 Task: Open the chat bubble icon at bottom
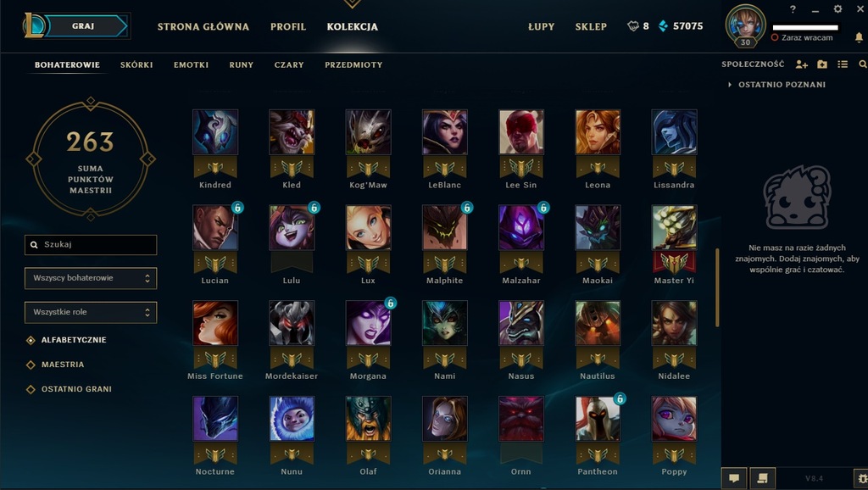coord(734,478)
